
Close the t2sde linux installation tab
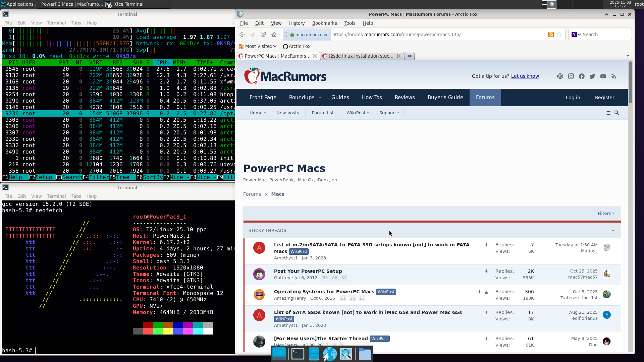pos(399,56)
